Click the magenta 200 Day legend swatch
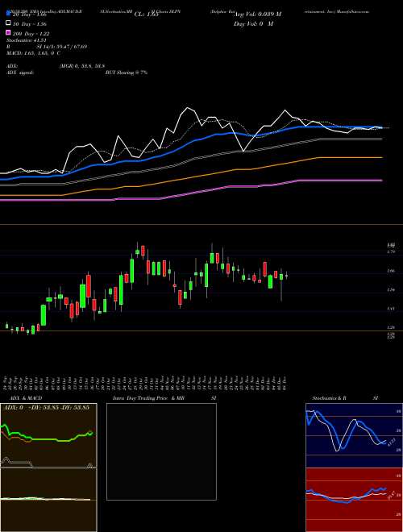 pyautogui.click(x=9, y=33)
